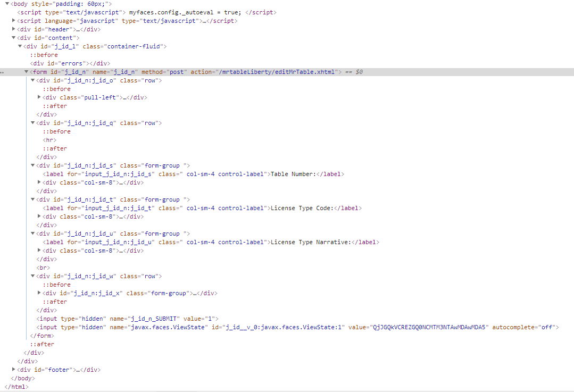Expand the script language javascript node

13,21
